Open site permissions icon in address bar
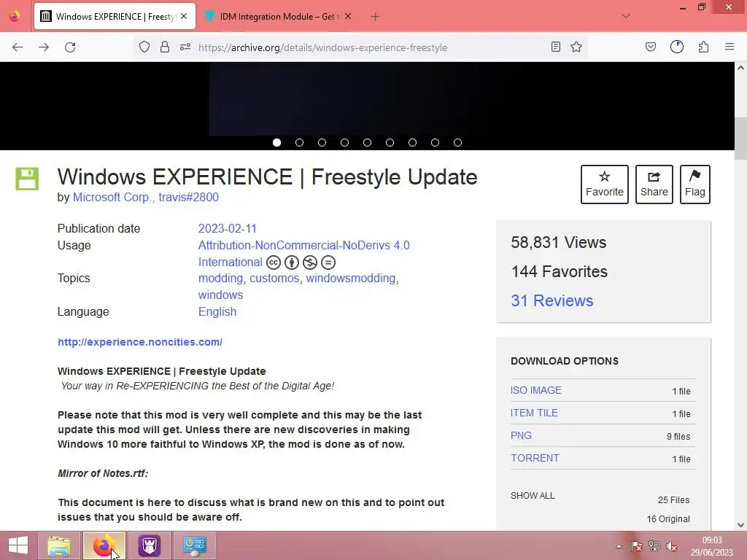747x560 pixels. [185, 47]
